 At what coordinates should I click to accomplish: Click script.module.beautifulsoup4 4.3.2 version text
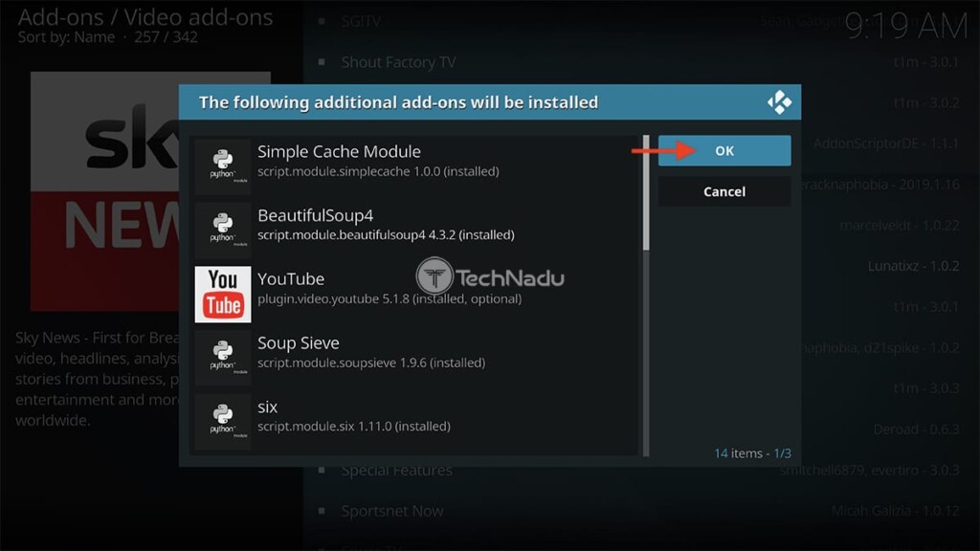click(386, 235)
